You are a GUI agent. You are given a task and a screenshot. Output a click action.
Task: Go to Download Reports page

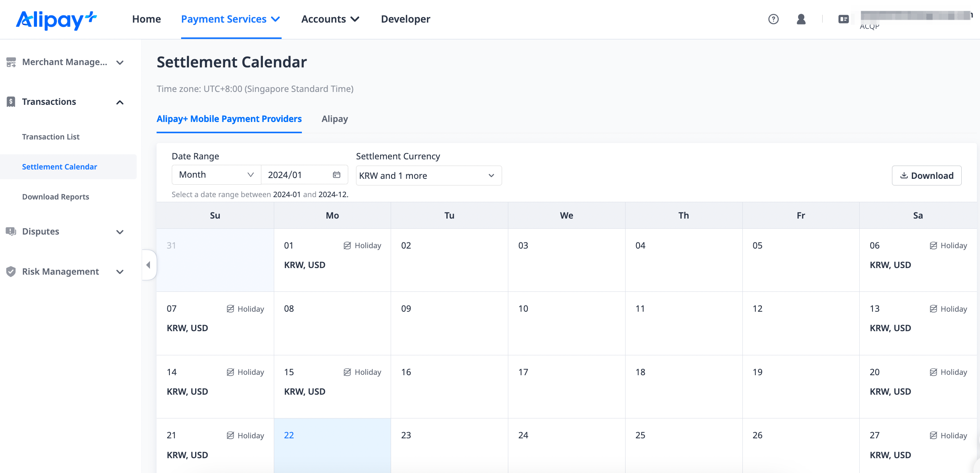coord(55,197)
